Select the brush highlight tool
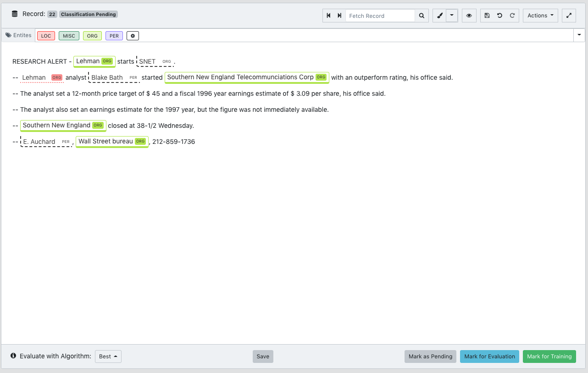This screenshot has height=373, width=588. pos(439,16)
